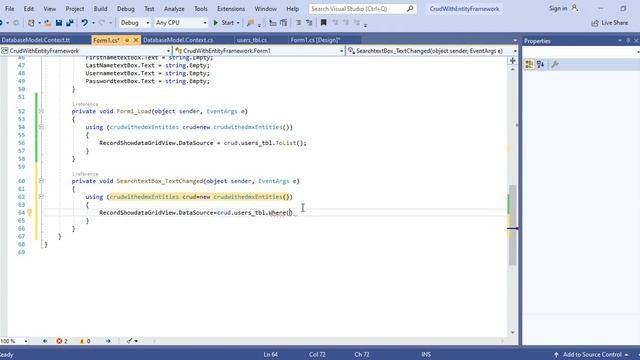Click the lightbulb quick action on line 64
This screenshot has width=640, height=360.
[29, 212]
